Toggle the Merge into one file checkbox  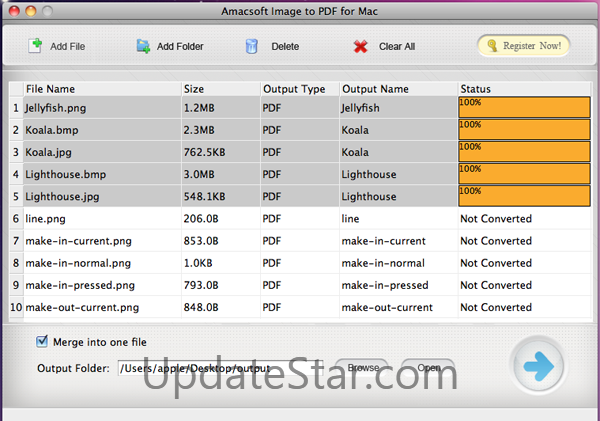coord(42,341)
